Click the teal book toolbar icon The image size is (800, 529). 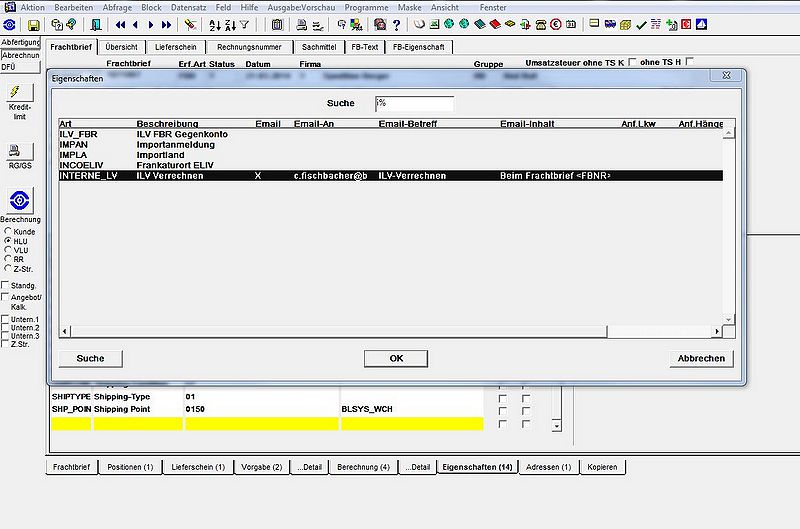pyautogui.click(x=480, y=24)
